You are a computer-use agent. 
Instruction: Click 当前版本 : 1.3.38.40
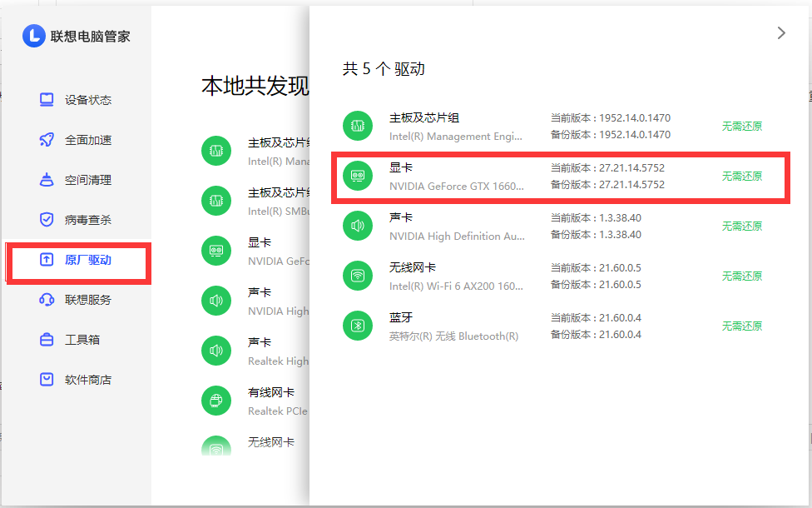point(596,217)
